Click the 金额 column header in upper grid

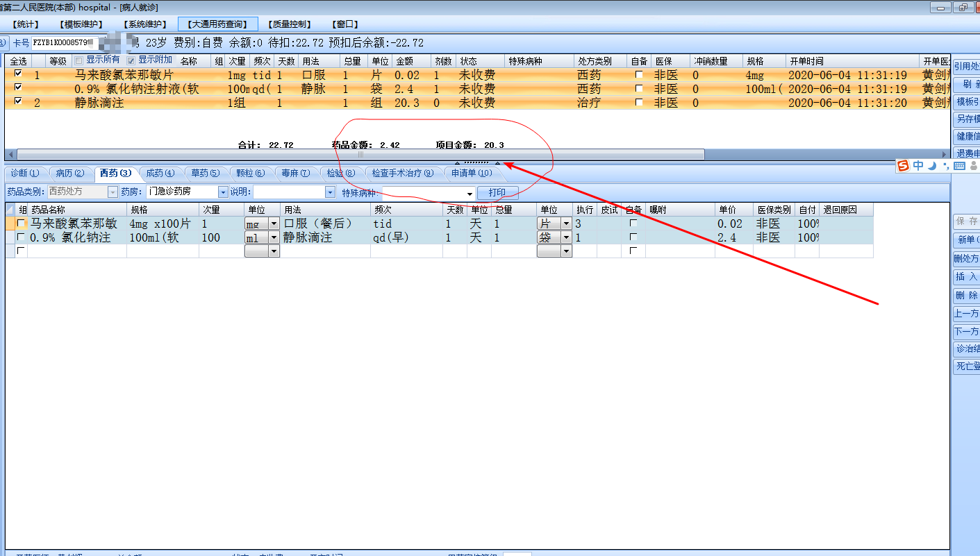[x=412, y=61]
